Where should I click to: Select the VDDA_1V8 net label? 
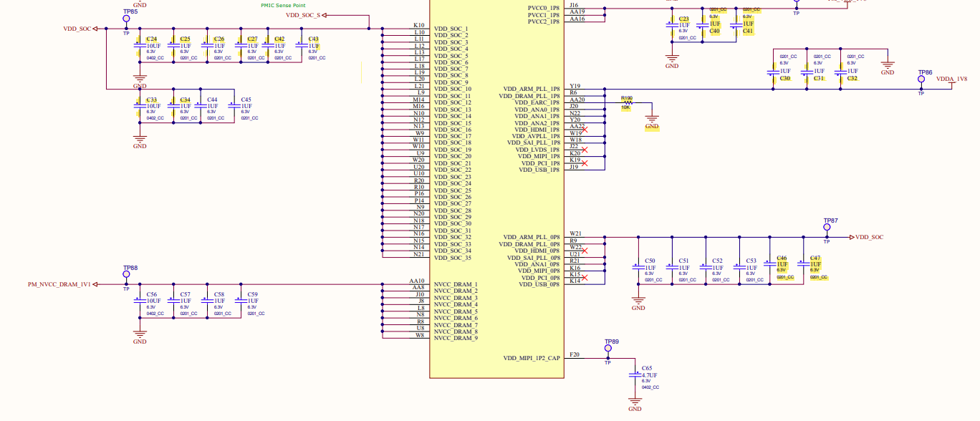951,80
